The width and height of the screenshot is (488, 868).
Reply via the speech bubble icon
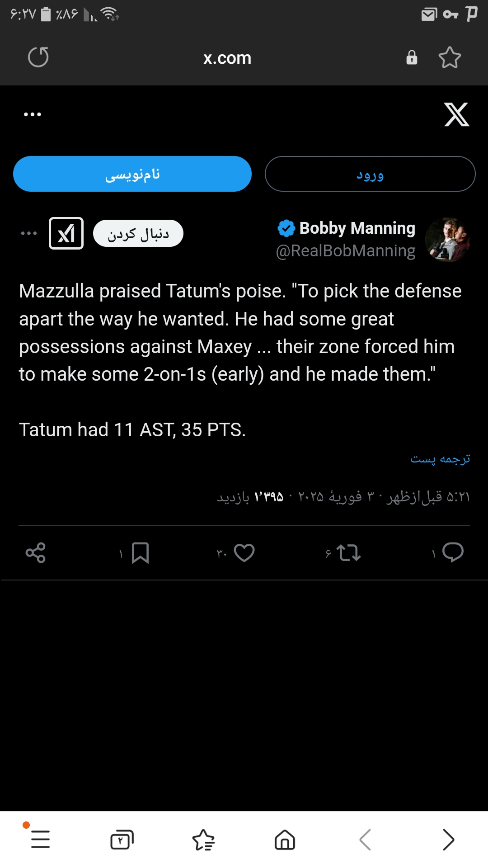pos(453,552)
